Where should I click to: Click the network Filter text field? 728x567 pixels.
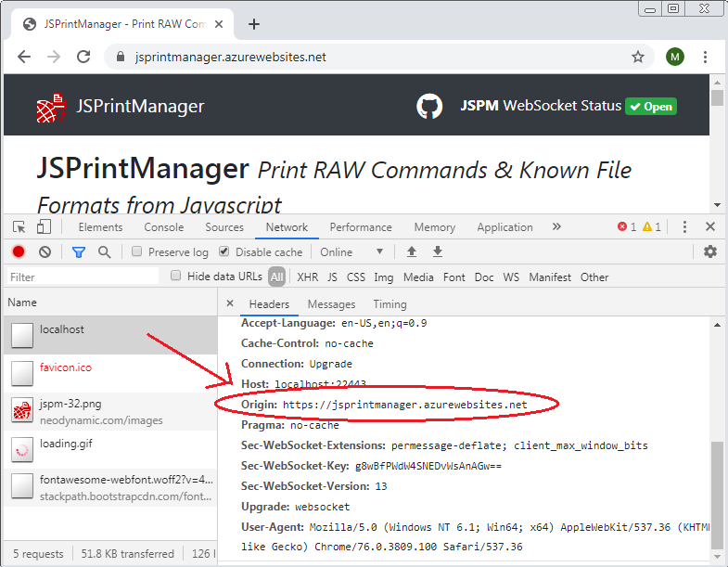point(83,277)
